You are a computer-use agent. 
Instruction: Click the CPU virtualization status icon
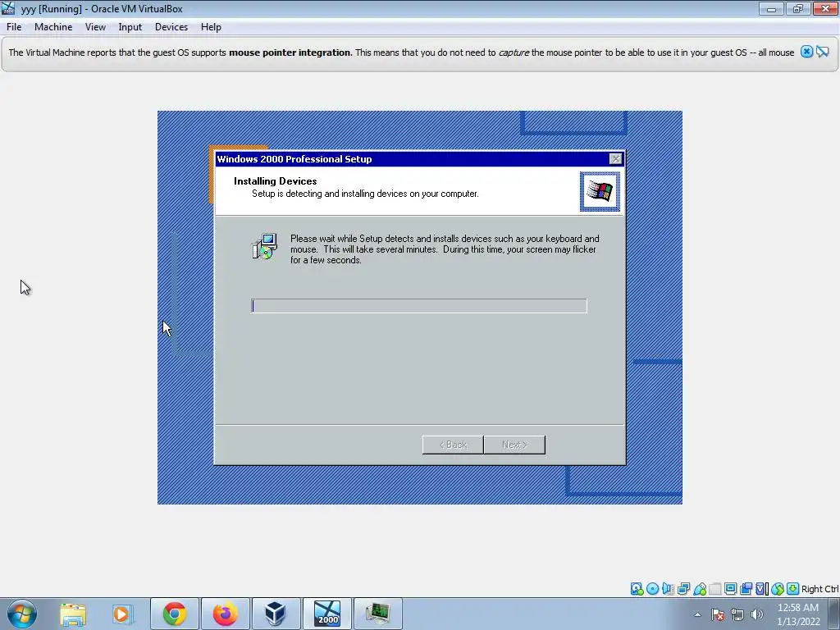762,589
